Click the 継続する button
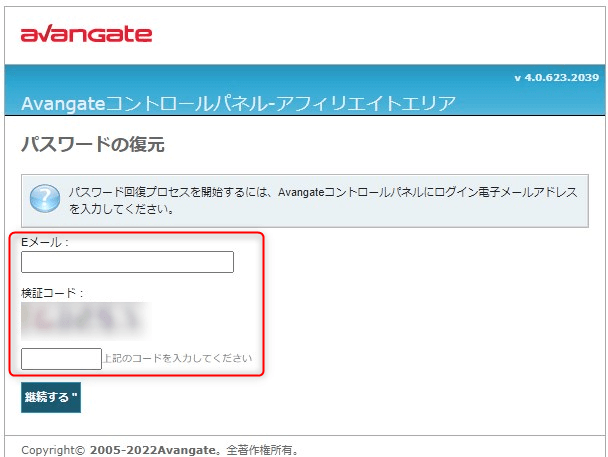This screenshot has height=457, width=608. coord(51,397)
